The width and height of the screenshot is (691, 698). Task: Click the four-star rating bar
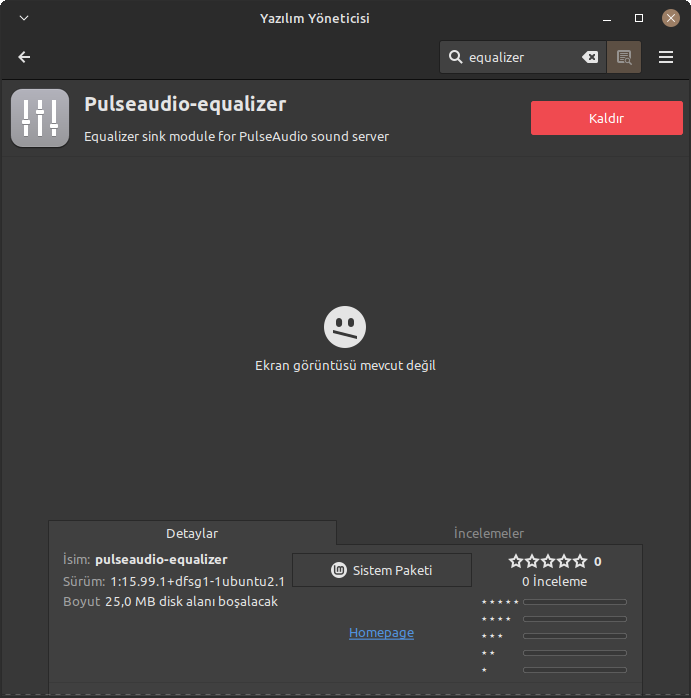(575, 619)
